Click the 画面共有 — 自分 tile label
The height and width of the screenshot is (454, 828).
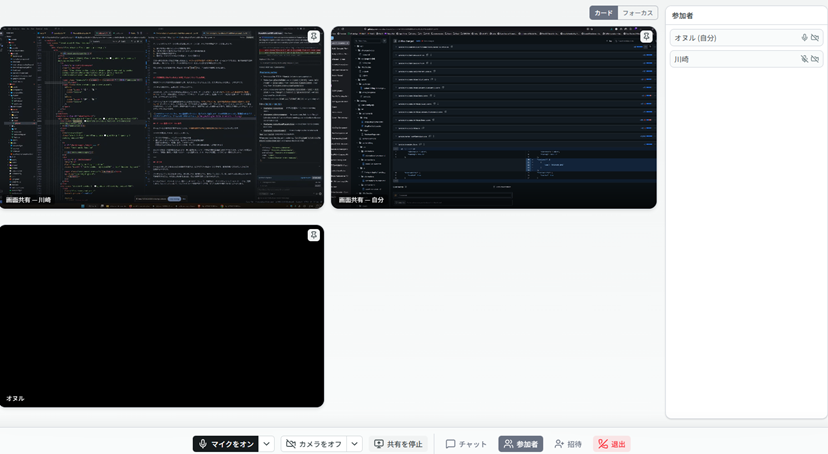361,200
